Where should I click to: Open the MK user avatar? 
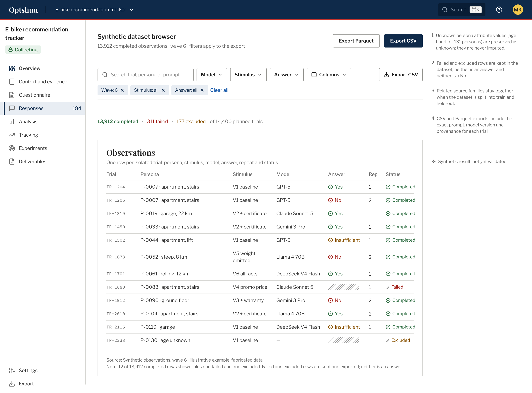coord(518,9)
